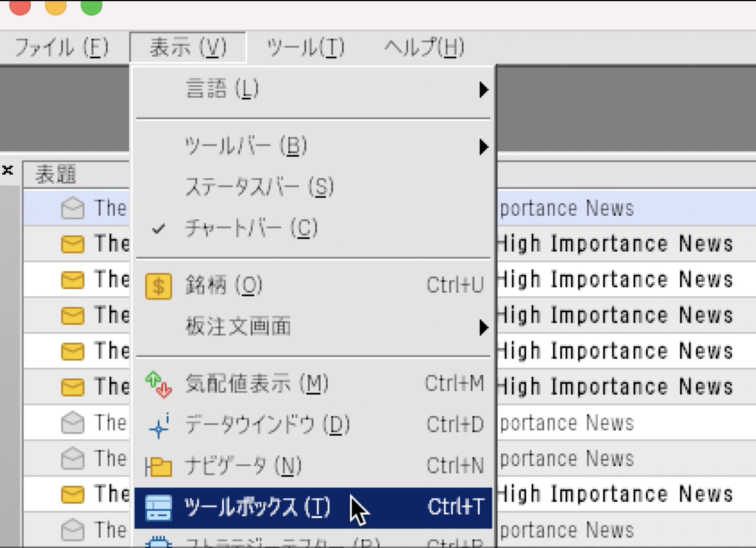Open the ヘルプ(H) menu
This screenshot has height=548, width=756.
424,48
